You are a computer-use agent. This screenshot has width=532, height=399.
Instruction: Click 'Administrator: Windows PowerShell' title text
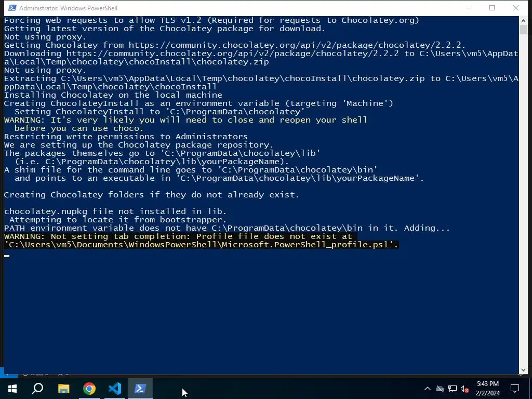point(68,8)
